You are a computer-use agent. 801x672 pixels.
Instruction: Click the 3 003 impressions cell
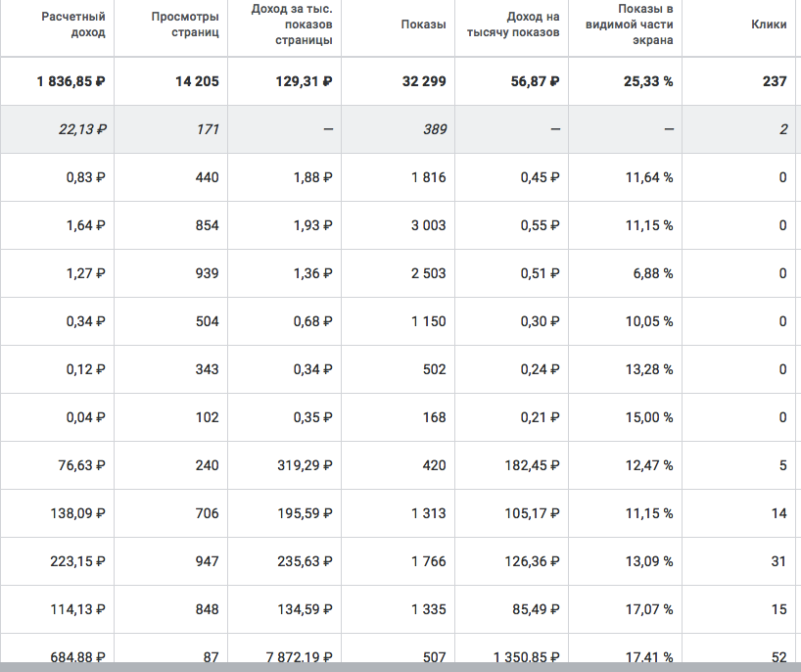point(428,225)
